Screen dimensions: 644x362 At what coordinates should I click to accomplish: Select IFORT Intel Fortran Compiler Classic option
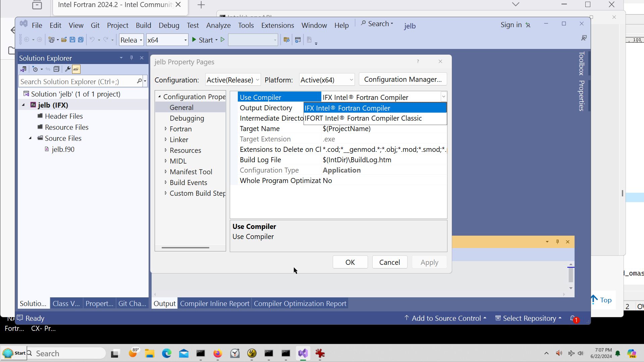[363, 118]
